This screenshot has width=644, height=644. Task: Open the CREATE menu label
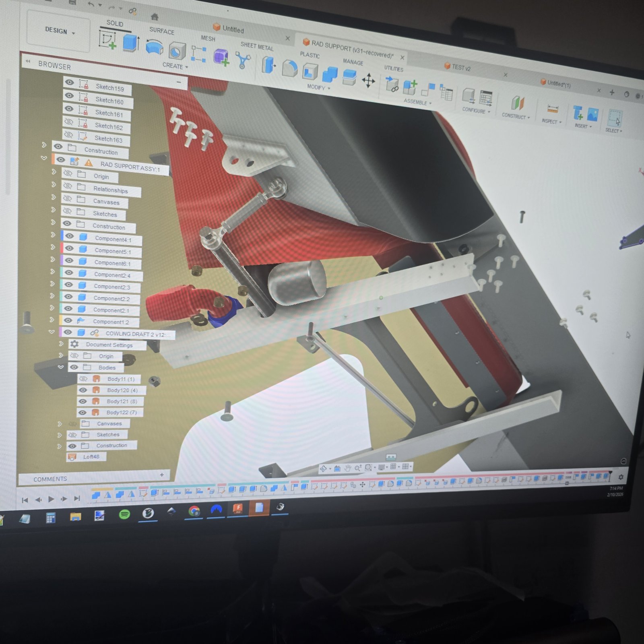[x=175, y=65]
